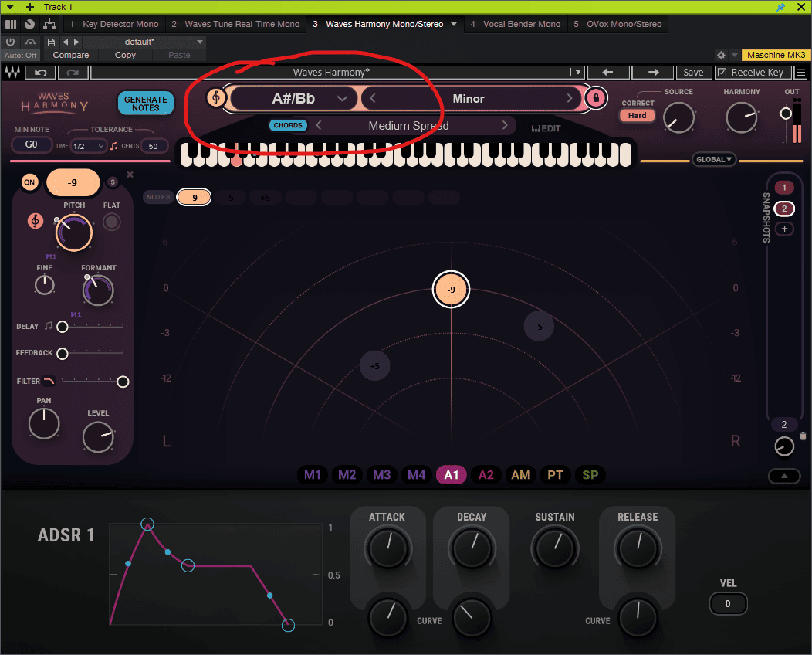Toggle the voice ON button
This screenshot has width=812, height=655.
tap(29, 182)
